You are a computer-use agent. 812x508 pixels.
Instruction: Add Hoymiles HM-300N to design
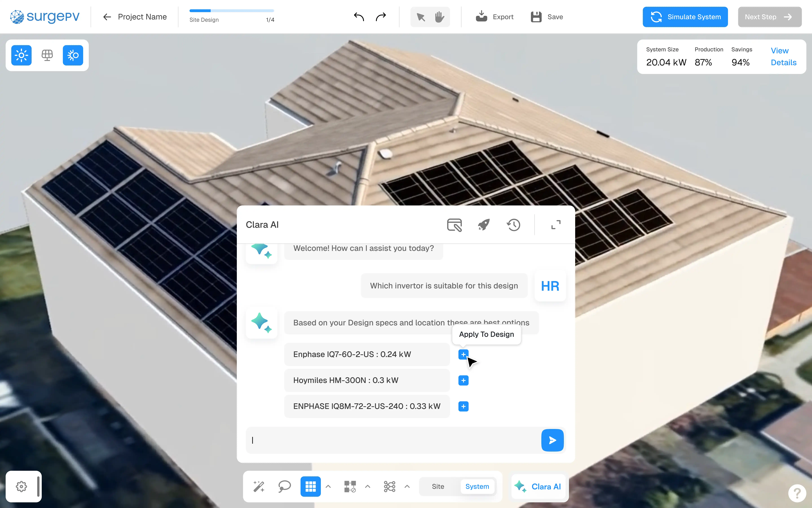463,380
